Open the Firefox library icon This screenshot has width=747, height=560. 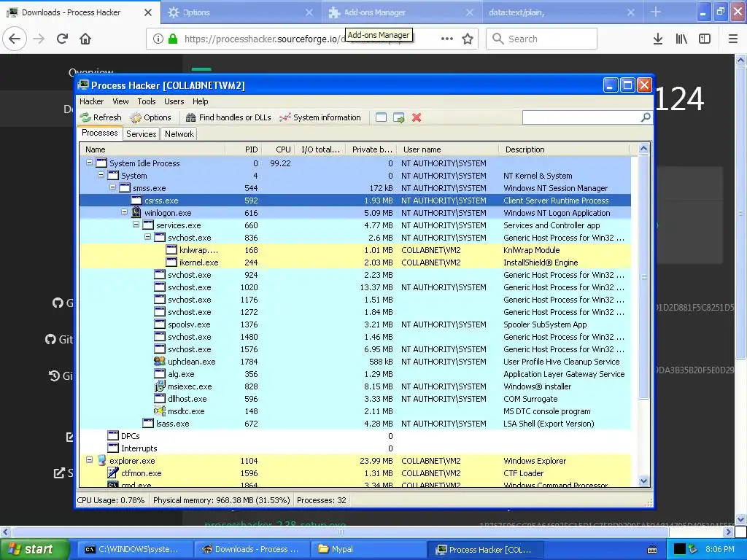[x=681, y=39]
